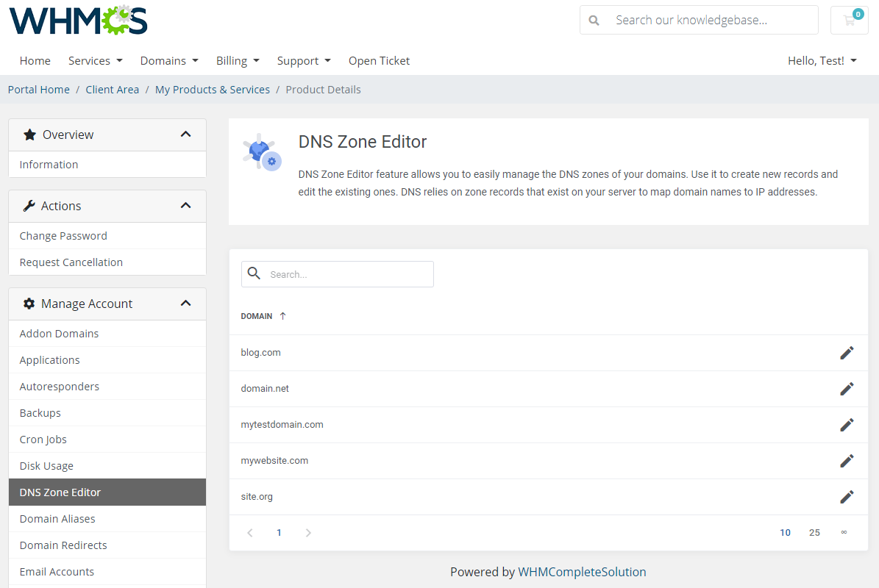The height and width of the screenshot is (588, 879).
Task: Select Home in the navigation bar
Action: point(35,60)
